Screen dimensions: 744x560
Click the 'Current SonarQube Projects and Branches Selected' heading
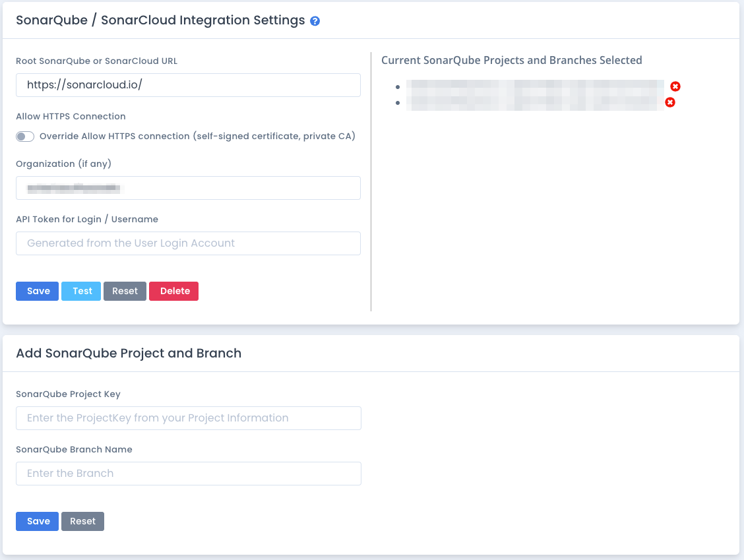point(512,60)
